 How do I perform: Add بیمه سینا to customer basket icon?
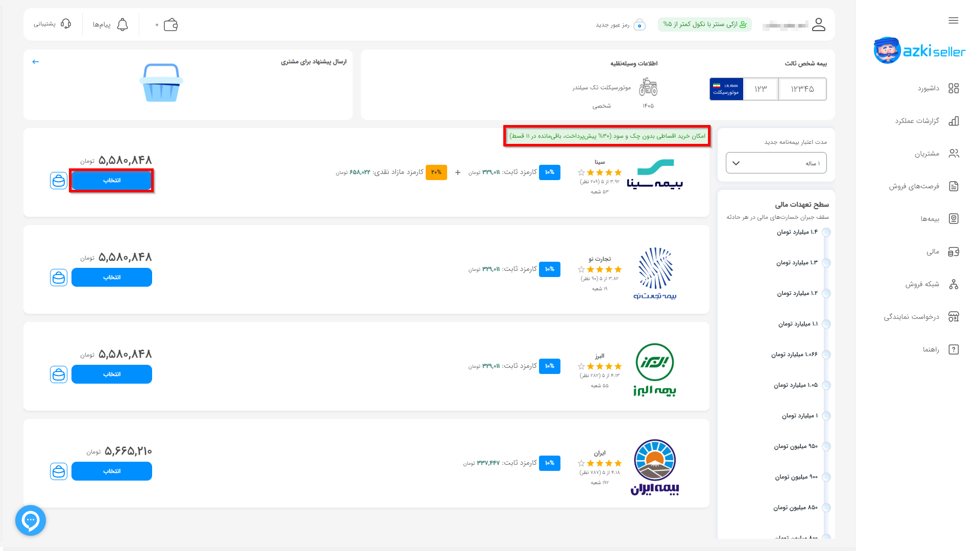click(x=59, y=181)
